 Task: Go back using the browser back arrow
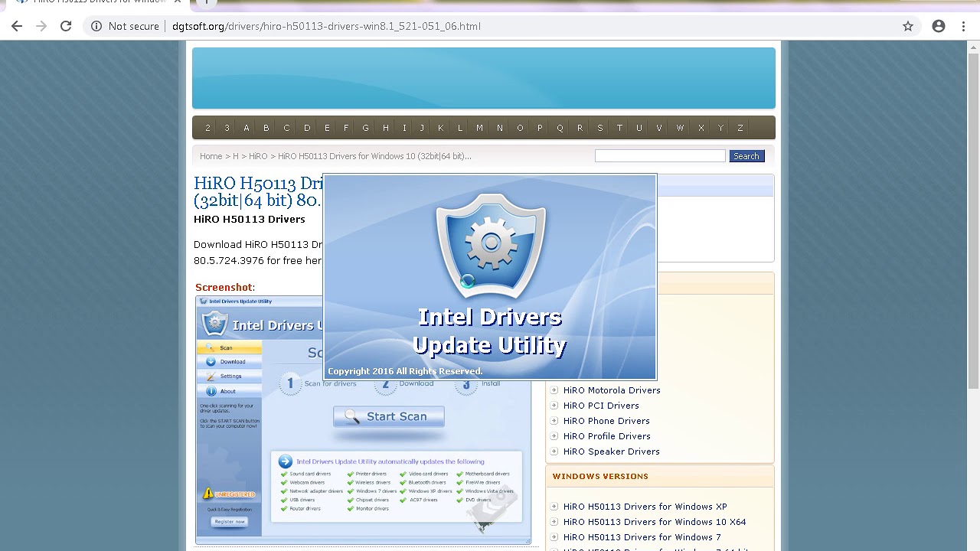tap(17, 26)
